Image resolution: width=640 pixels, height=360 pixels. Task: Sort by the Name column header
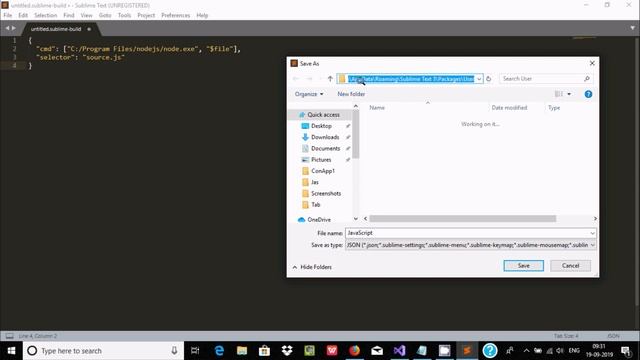click(x=377, y=108)
